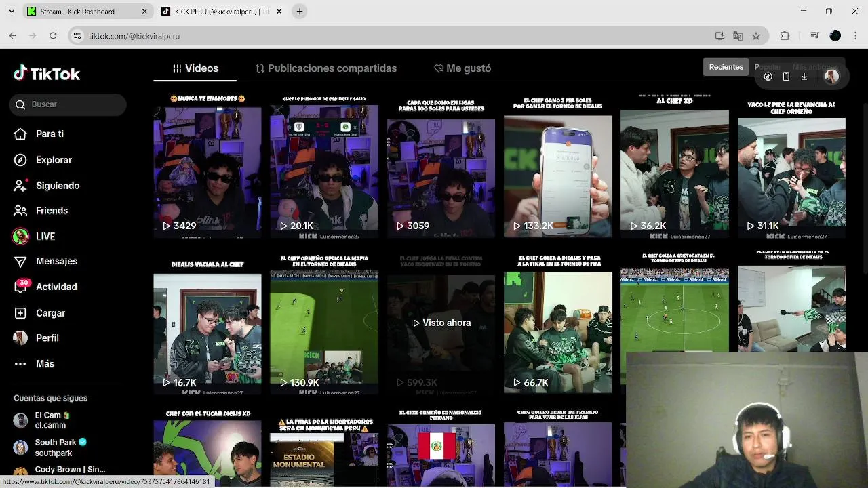Click the TikTok logo in sidebar

[x=47, y=74]
